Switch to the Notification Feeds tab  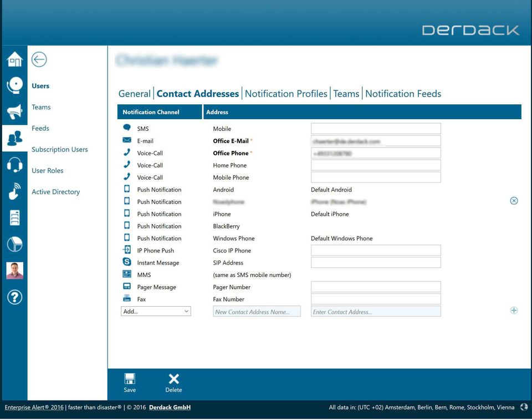[403, 94]
